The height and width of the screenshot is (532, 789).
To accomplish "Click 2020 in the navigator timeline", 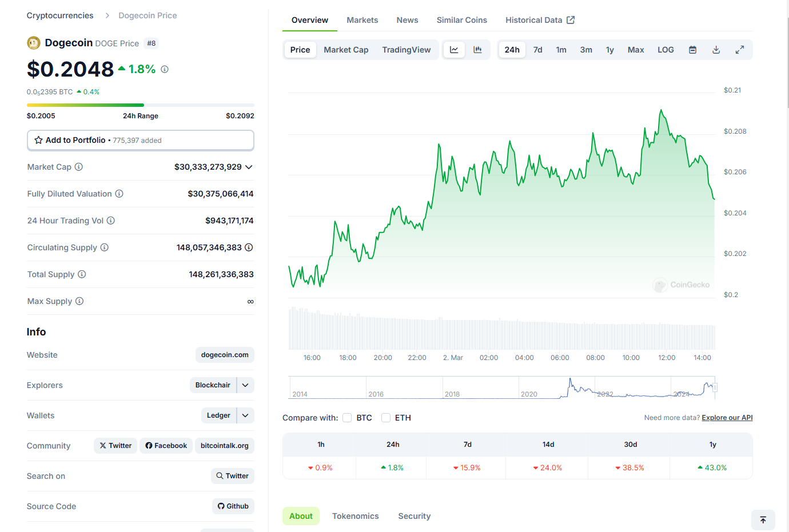I will pos(529,394).
